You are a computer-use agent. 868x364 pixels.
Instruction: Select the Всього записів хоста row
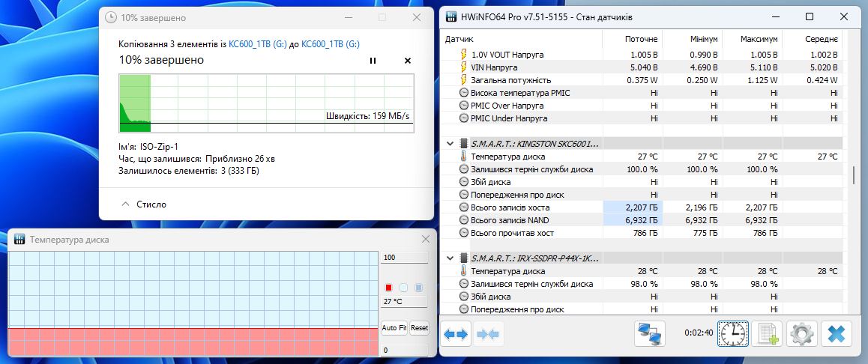[643, 207]
